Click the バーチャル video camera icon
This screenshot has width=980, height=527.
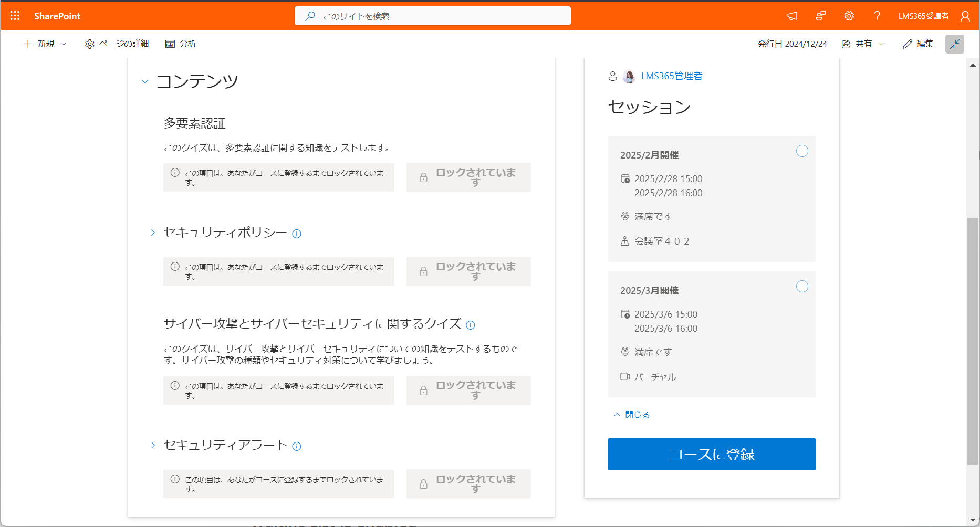[625, 376]
